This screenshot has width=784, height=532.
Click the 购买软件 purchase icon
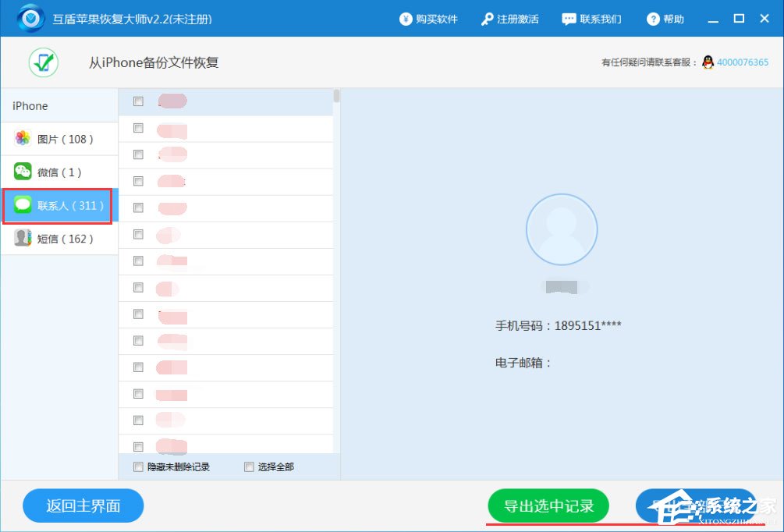point(408,18)
